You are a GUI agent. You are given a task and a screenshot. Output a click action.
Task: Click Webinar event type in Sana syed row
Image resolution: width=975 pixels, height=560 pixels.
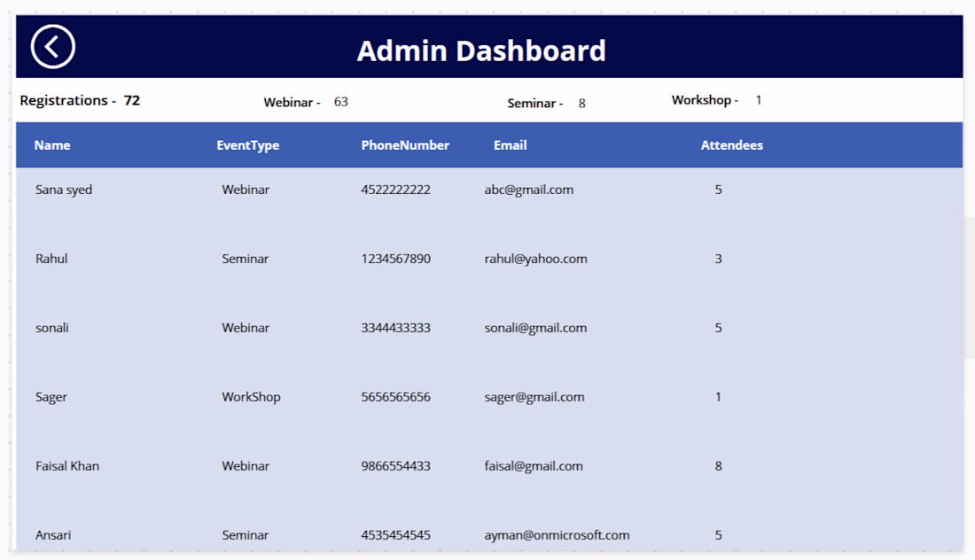point(246,190)
